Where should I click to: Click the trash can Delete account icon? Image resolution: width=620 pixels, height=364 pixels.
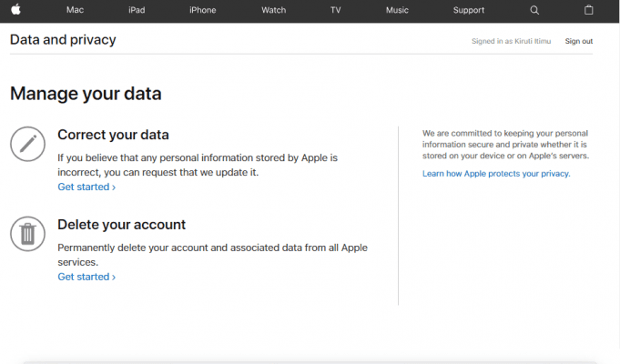[x=27, y=234]
